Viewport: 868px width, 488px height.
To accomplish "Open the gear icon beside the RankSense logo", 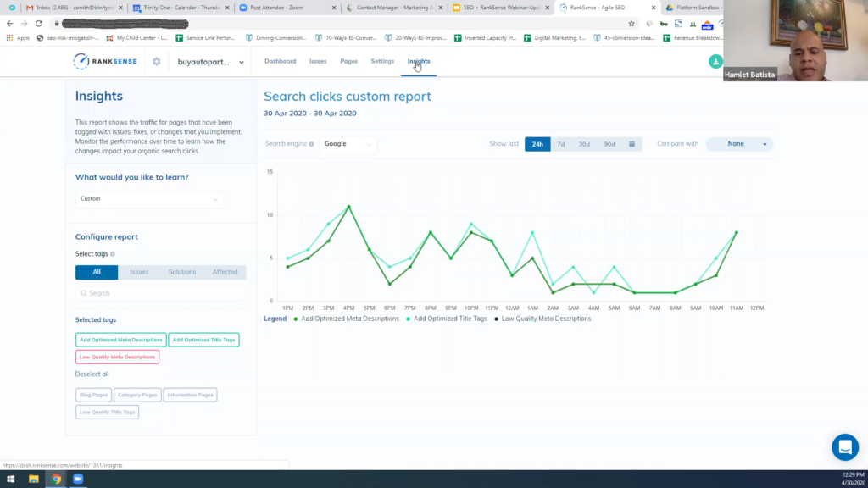I will click(157, 61).
